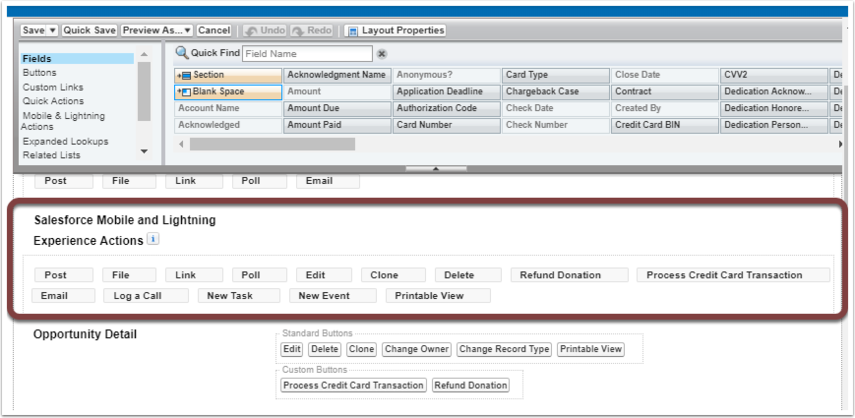The height and width of the screenshot is (418, 855).
Task: Open Layout Properties from its toolbar icon
Action: pyautogui.click(x=352, y=31)
